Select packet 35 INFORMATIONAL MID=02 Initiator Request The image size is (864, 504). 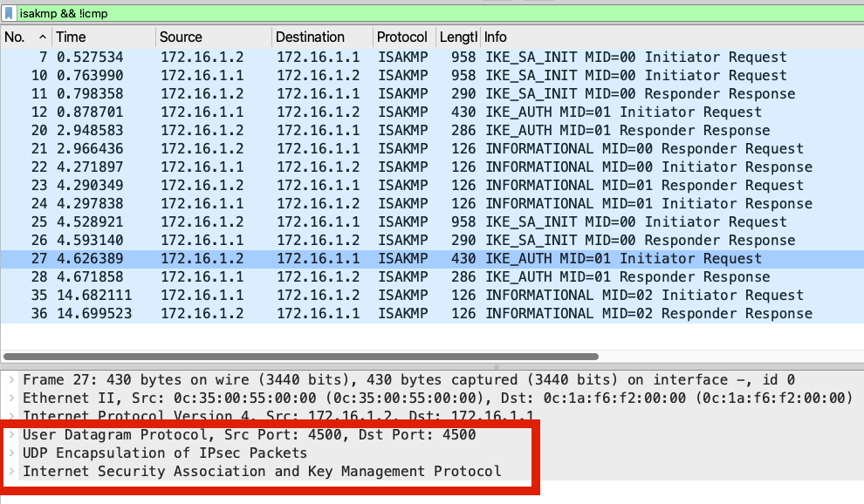pyautogui.click(x=432, y=296)
